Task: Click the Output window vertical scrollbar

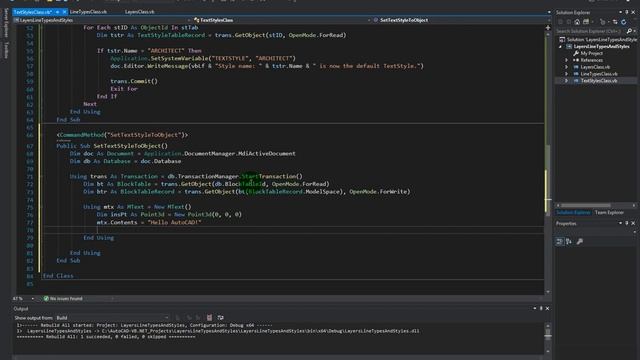Action: tap(548, 338)
